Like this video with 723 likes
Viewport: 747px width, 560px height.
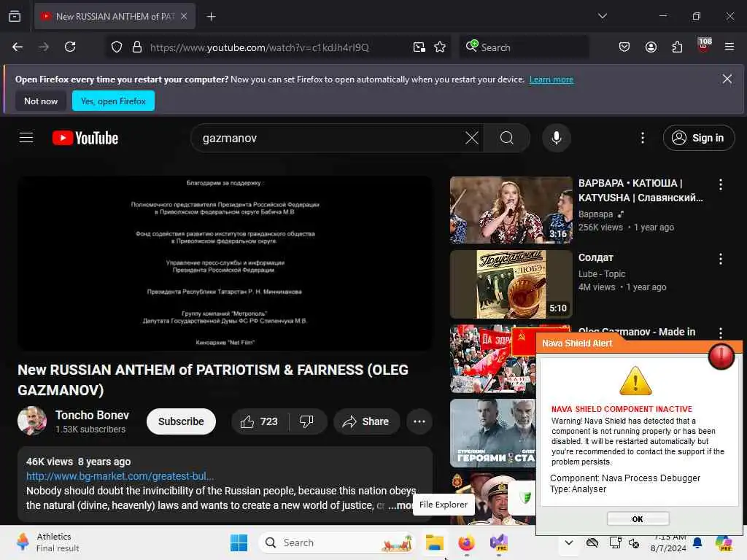coord(260,421)
